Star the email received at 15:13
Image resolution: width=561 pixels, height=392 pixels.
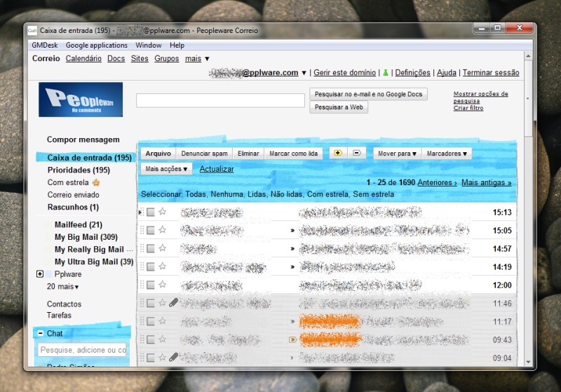163,212
